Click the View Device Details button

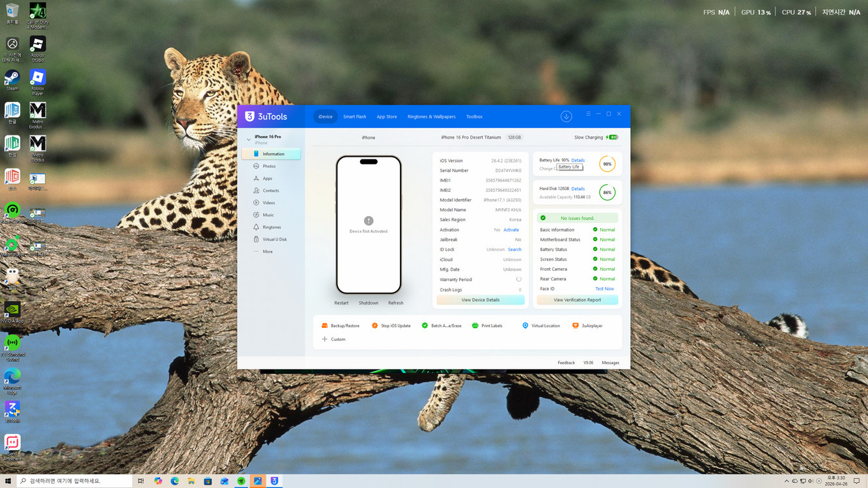pyautogui.click(x=480, y=300)
